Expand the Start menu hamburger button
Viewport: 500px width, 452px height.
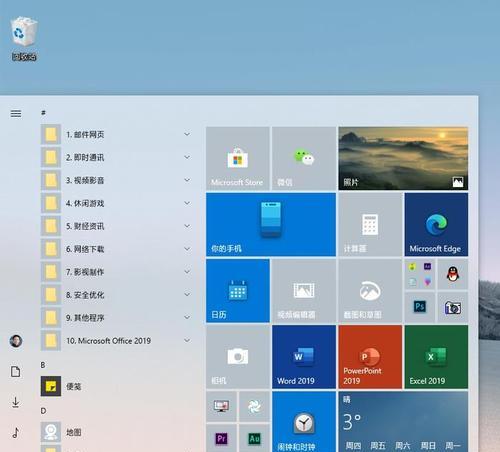(16, 114)
